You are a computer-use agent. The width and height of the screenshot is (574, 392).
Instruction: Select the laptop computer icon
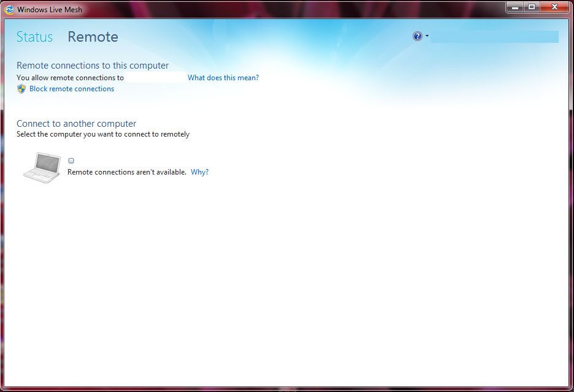click(x=42, y=166)
